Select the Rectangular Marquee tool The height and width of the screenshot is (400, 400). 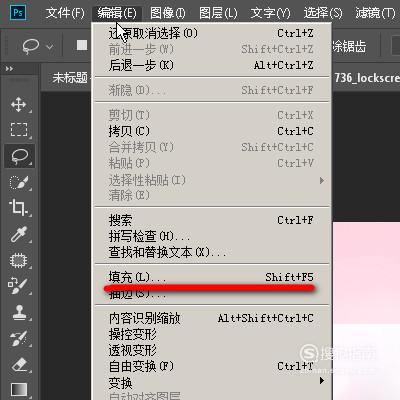pos(19,130)
